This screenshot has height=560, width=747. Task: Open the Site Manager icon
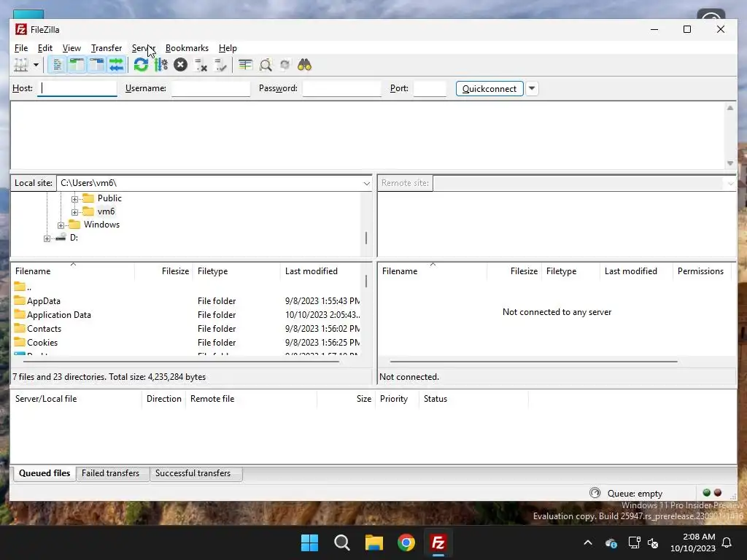click(20, 65)
